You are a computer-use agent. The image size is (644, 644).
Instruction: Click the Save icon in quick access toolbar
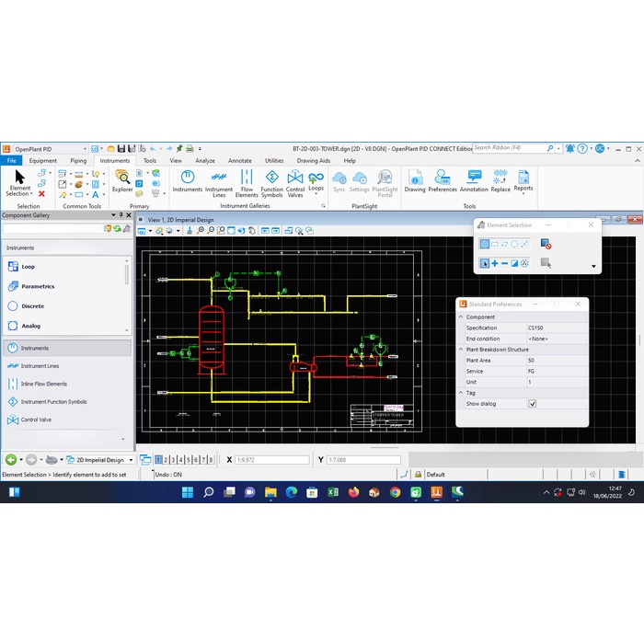coord(121,149)
